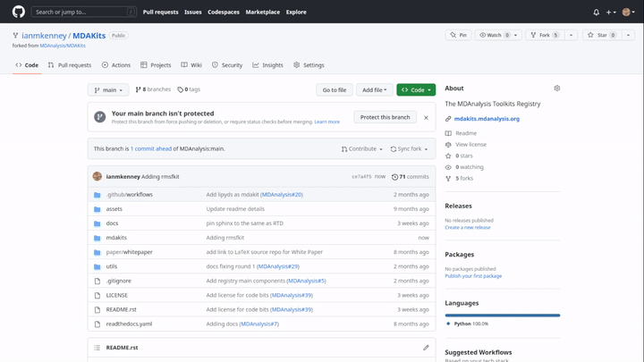Viewport: 644px width, 362px height.
Task: Click the About settings gear icon
Action: 557,88
